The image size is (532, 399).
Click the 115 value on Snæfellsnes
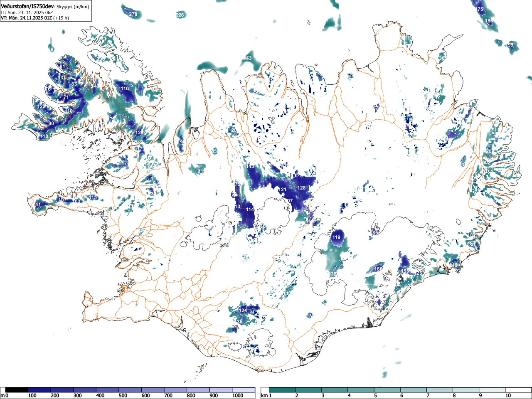pos(94,197)
